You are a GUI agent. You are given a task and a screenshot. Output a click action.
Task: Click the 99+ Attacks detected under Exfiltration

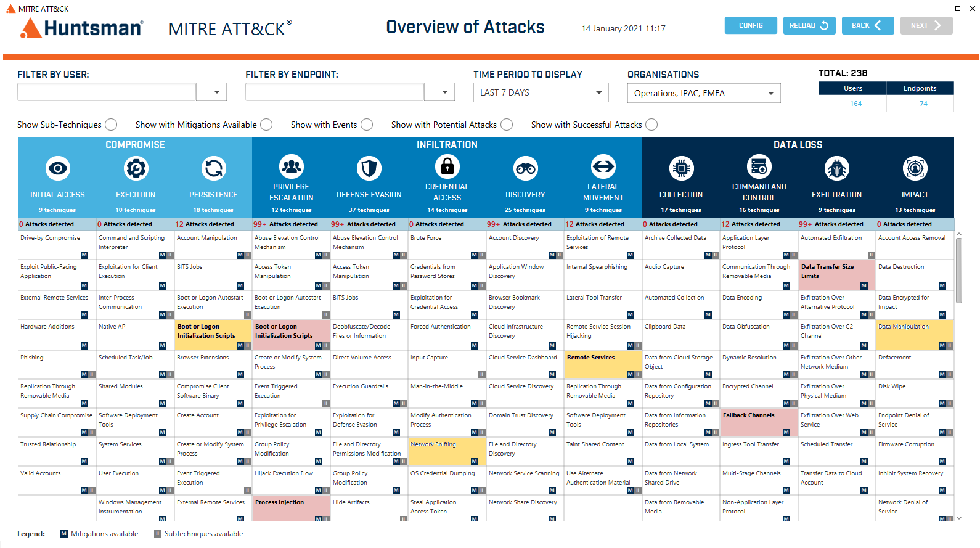tap(836, 224)
